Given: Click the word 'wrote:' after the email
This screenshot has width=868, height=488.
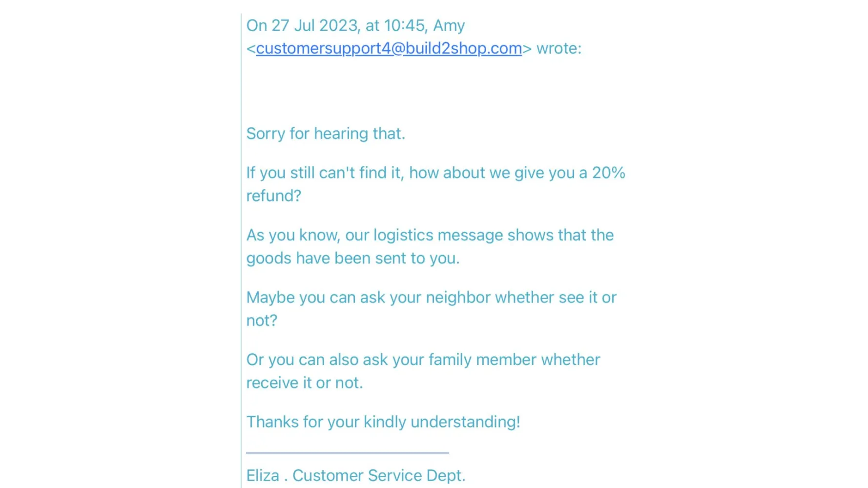Looking at the screenshot, I should tap(559, 48).
